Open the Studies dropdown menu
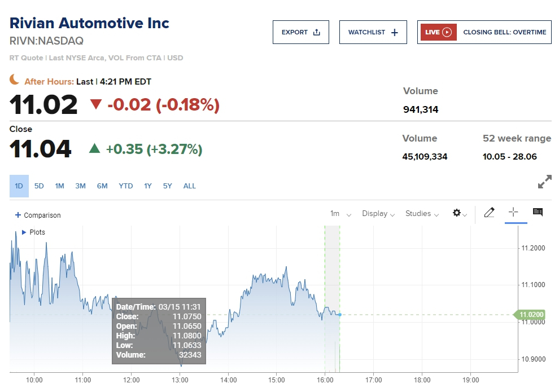Image resolution: width=559 pixels, height=392 pixels. point(422,214)
